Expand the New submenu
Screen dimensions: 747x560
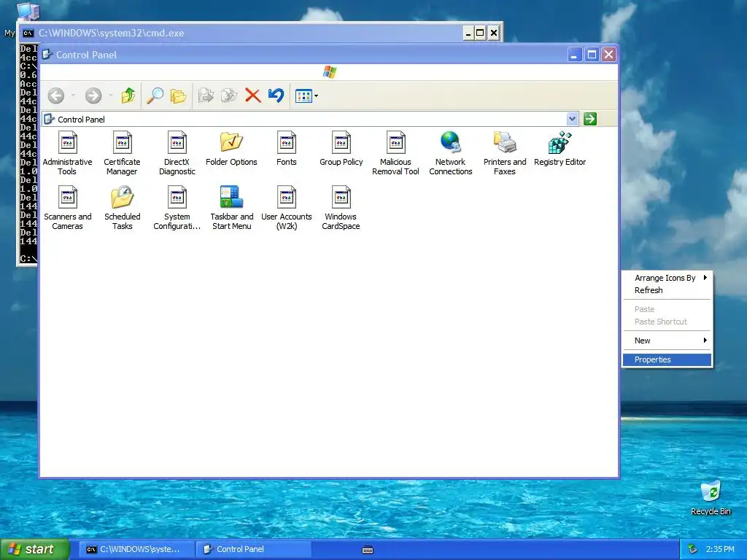point(667,341)
